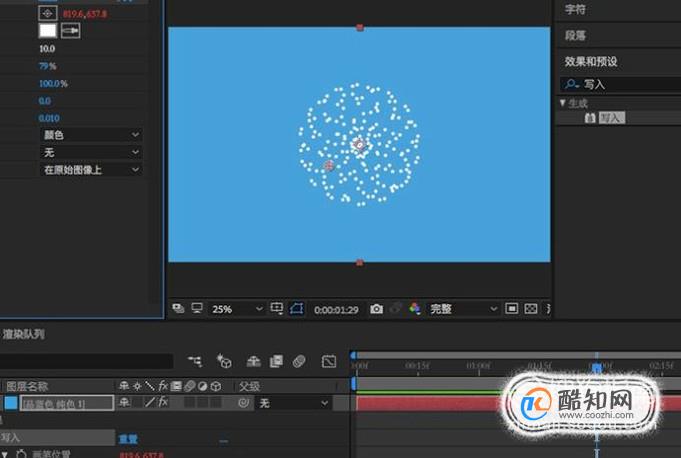Open the 完整 resolution dropdown
Screen dimensions: 681x458
[463, 309]
